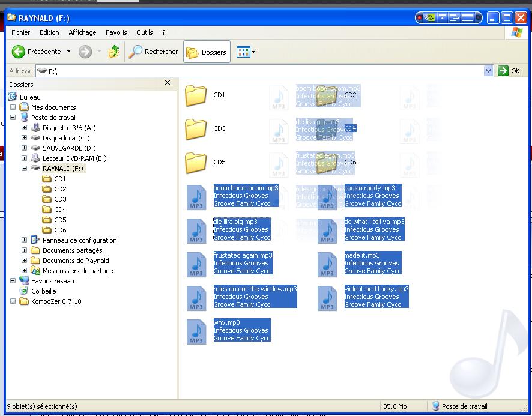Expand Documents de Raynald node
532x416 pixels.
point(24,261)
